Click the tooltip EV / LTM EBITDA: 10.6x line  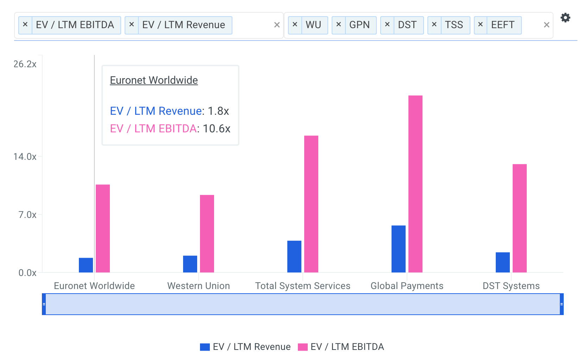pyautogui.click(x=170, y=128)
